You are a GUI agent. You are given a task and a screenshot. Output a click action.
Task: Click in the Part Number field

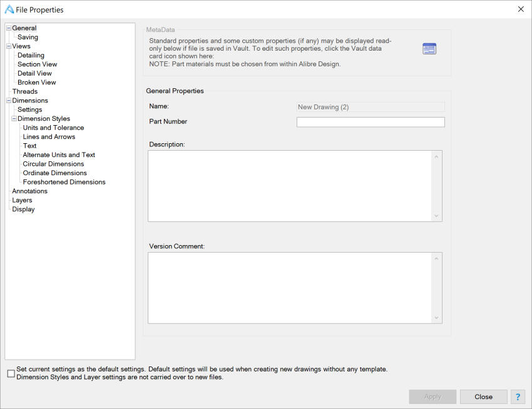tap(370, 122)
